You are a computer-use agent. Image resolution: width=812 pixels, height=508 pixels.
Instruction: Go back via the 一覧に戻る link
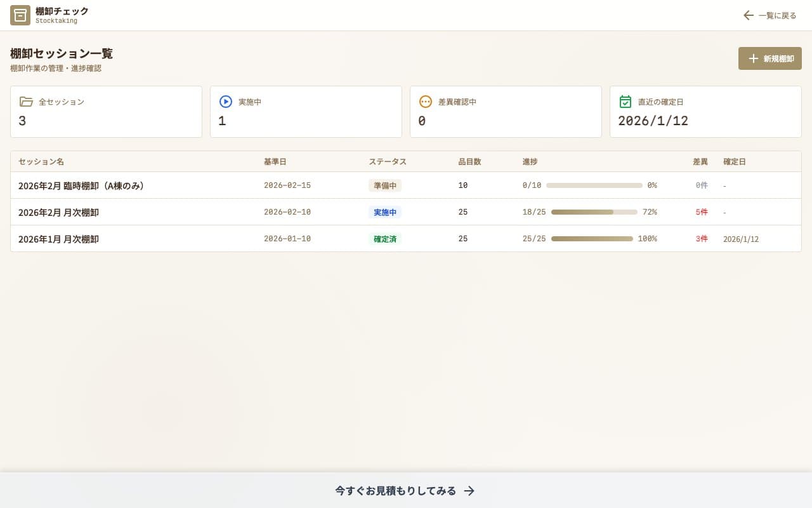click(x=770, y=15)
